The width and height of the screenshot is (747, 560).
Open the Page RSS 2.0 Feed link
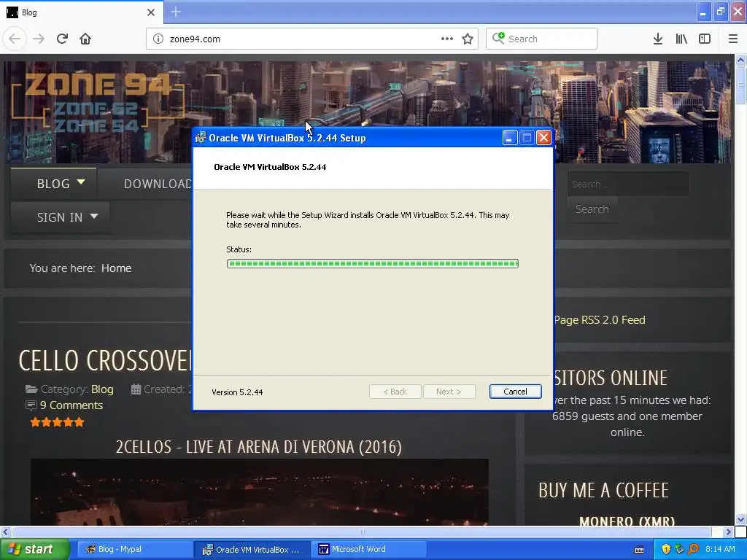(x=600, y=320)
